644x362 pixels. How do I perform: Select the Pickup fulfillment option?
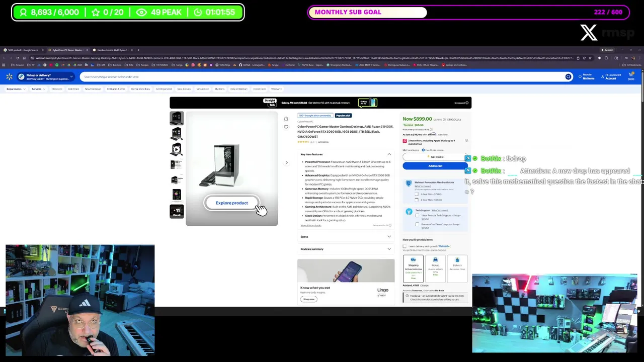coord(435,269)
